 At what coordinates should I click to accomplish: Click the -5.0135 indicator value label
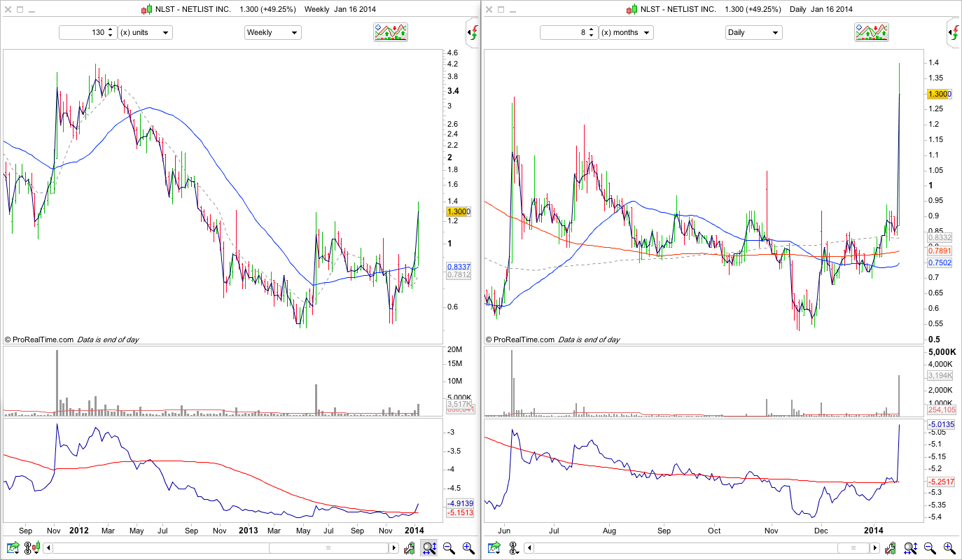[x=940, y=424]
